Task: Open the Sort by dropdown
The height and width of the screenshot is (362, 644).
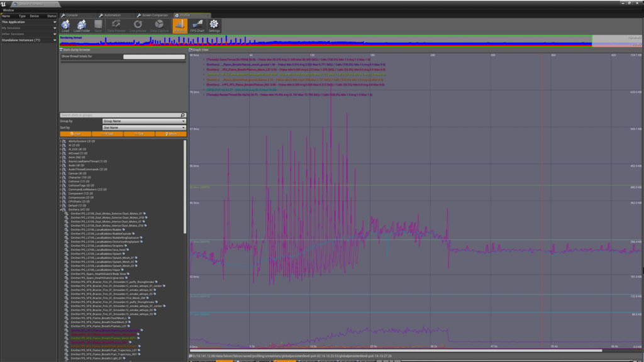Action: click(x=144, y=128)
